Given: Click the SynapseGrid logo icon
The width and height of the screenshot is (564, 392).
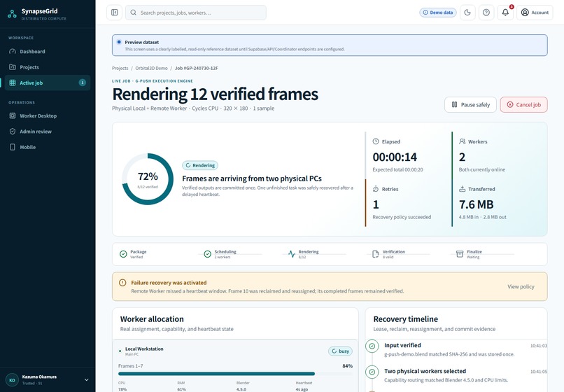Looking at the screenshot, I should coord(12,14).
